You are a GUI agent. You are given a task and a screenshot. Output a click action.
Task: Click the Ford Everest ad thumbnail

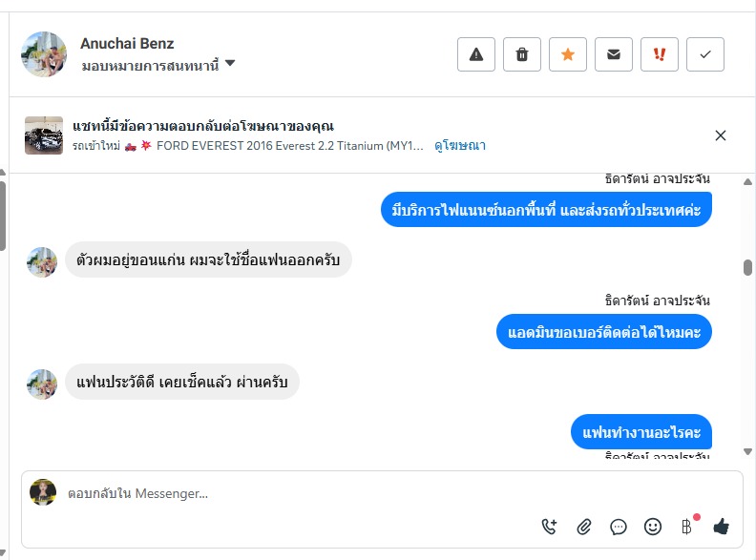tap(44, 135)
